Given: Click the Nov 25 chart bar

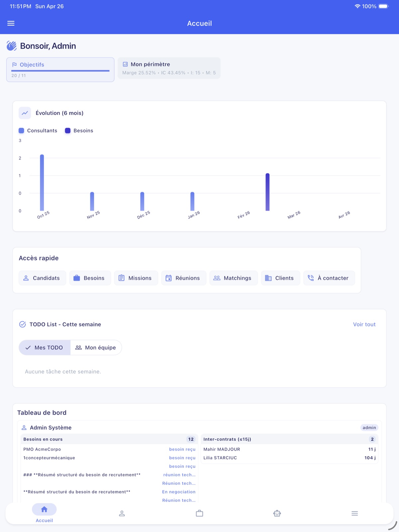Looking at the screenshot, I should click(x=92, y=201).
